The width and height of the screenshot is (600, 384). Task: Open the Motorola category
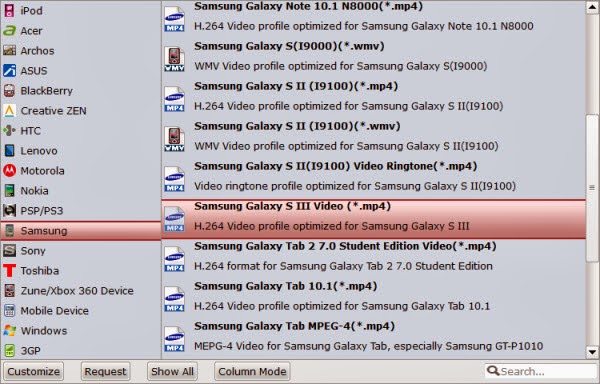coord(80,171)
